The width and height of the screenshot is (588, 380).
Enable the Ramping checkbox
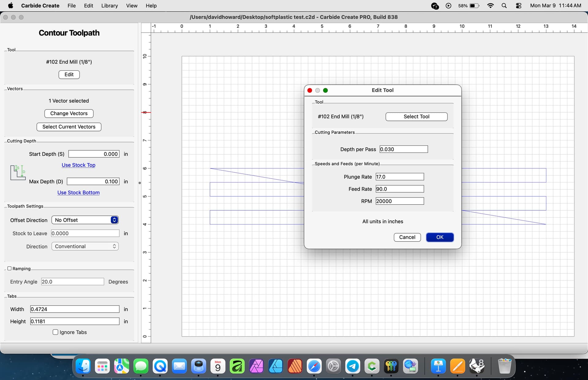(9, 269)
